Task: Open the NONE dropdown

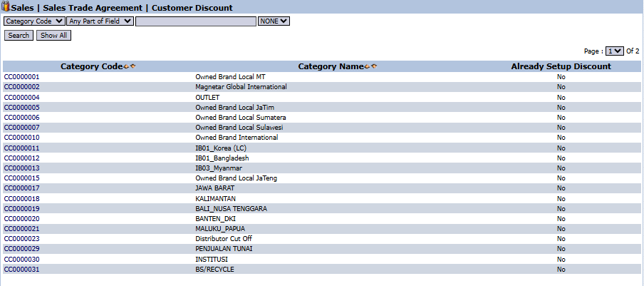Action: point(274,21)
